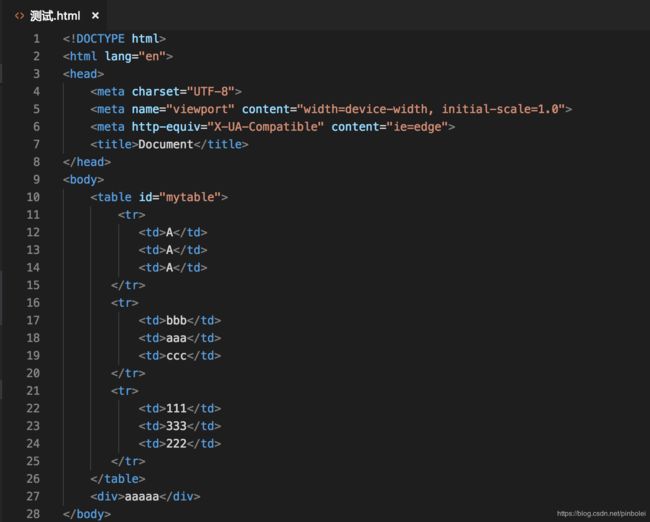Image resolution: width=650 pixels, height=522 pixels.
Task: Click the opening tr tag on line 11
Action: [x=131, y=215]
